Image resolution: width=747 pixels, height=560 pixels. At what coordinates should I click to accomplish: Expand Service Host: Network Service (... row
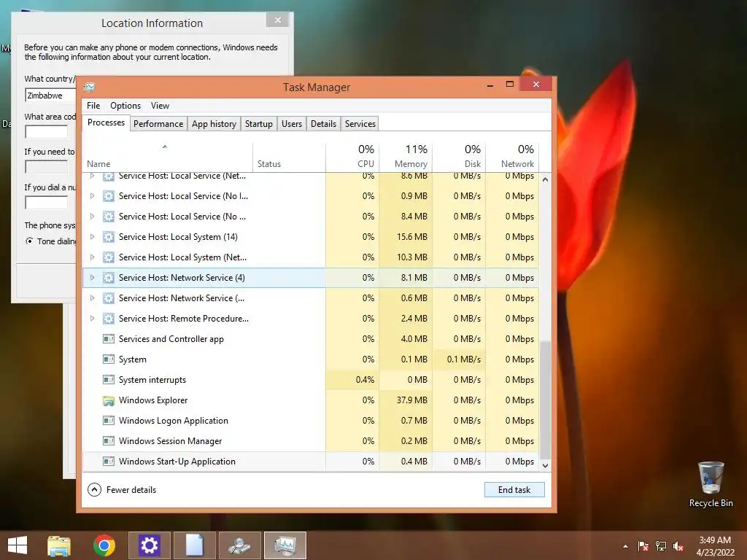click(x=93, y=298)
